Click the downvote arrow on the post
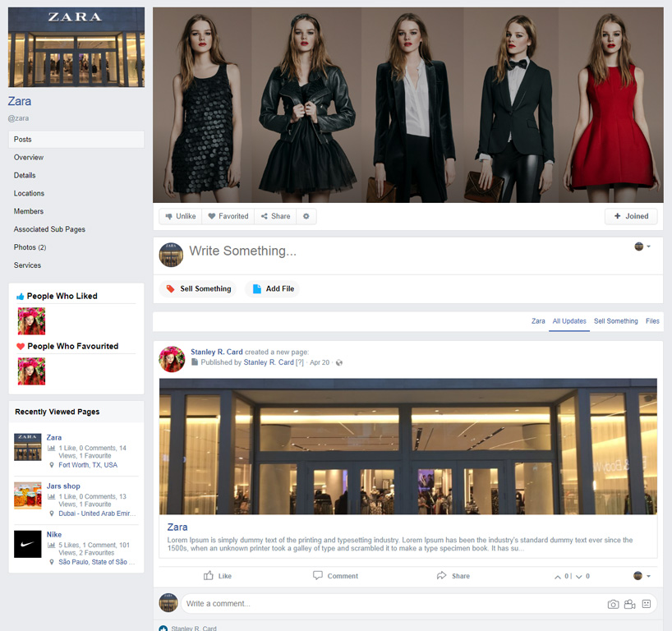Viewport: 672px width, 631px height. tap(579, 577)
